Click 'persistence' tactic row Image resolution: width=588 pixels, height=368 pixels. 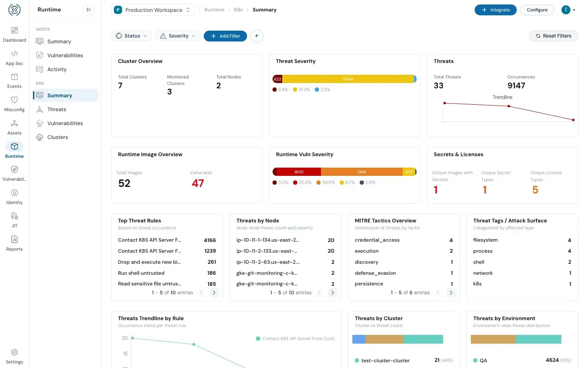[x=404, y=284]
